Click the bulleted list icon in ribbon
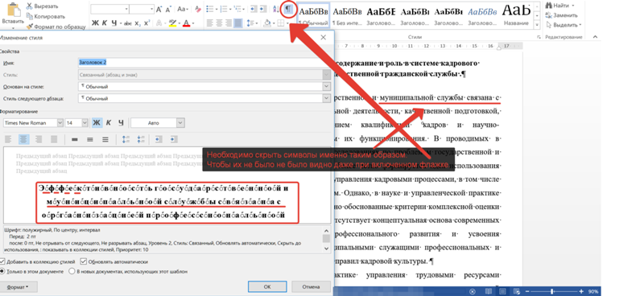The height and width of the screenshot is (296, 644). pos(210,9)
